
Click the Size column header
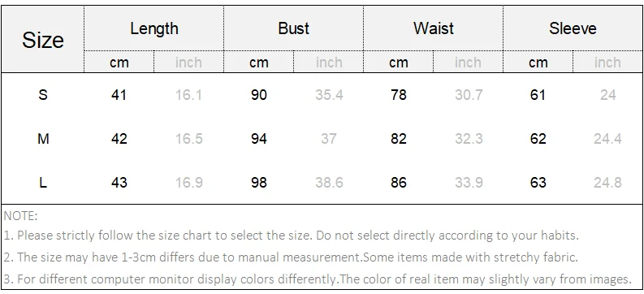[43, 40]
